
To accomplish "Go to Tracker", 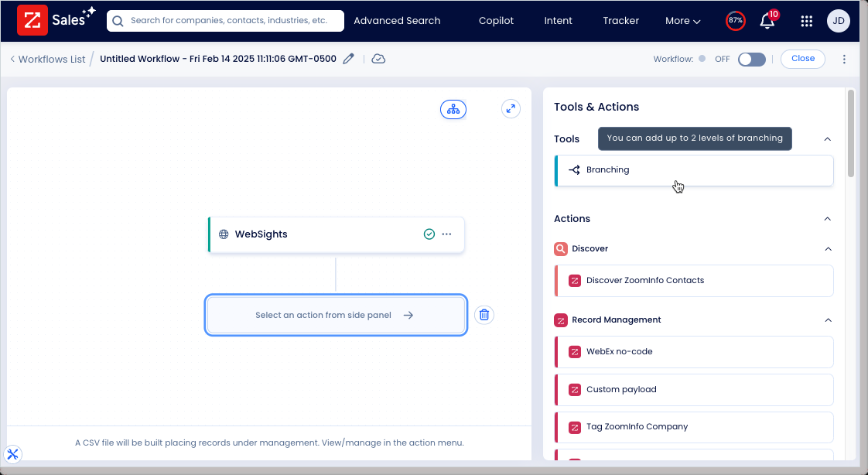I will coord(620,20).
